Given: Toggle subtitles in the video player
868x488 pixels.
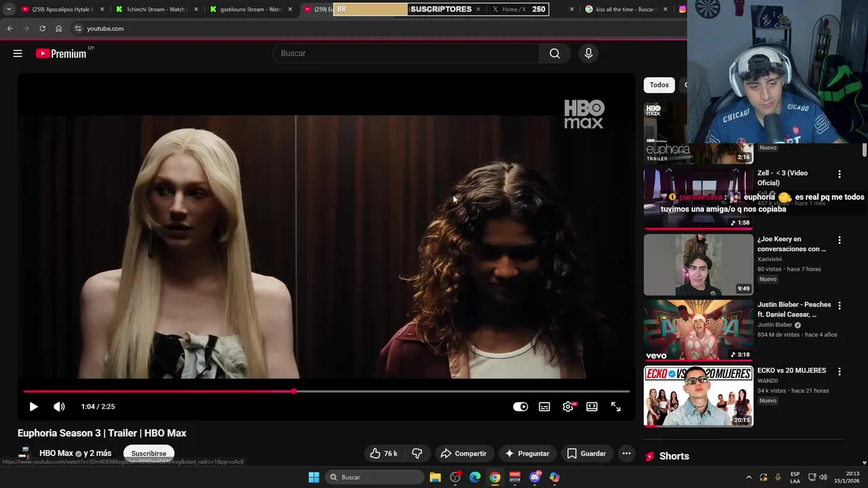Looking at the screenshot, I should pyautogui.click(x=545, y=407).
